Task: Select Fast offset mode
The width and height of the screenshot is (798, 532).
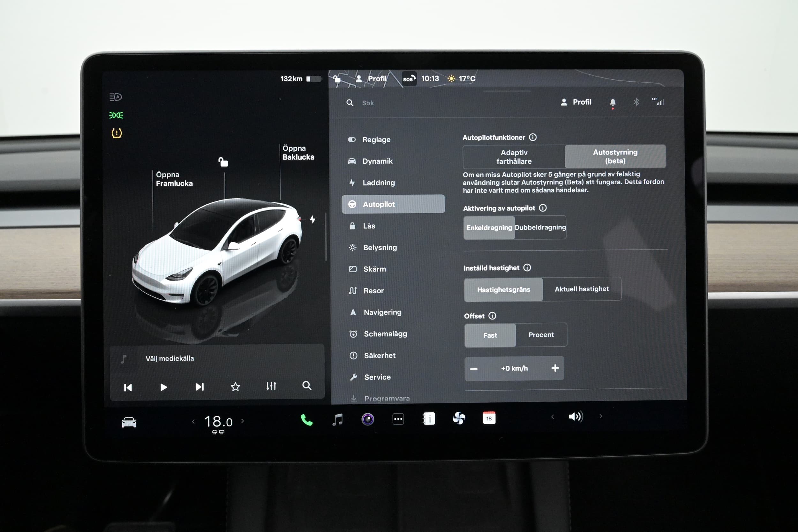Action: tap(490, 335)
